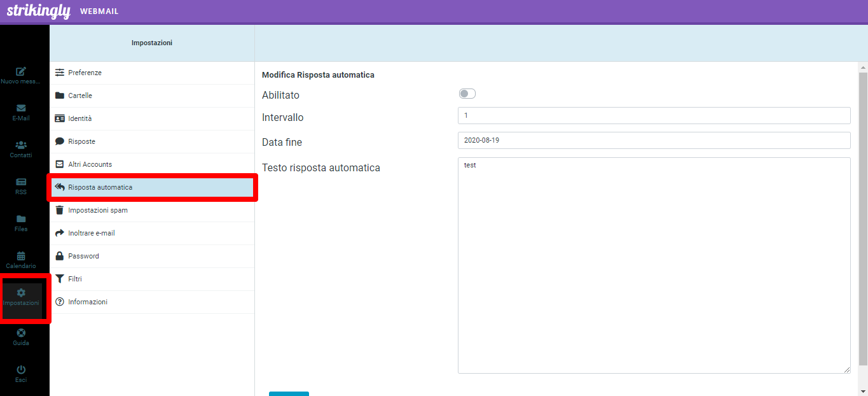Image resolution: width=868 pixels, height=396 pixels.
Task: Open Risposte settings section
Action: click(x=152, y=141)
